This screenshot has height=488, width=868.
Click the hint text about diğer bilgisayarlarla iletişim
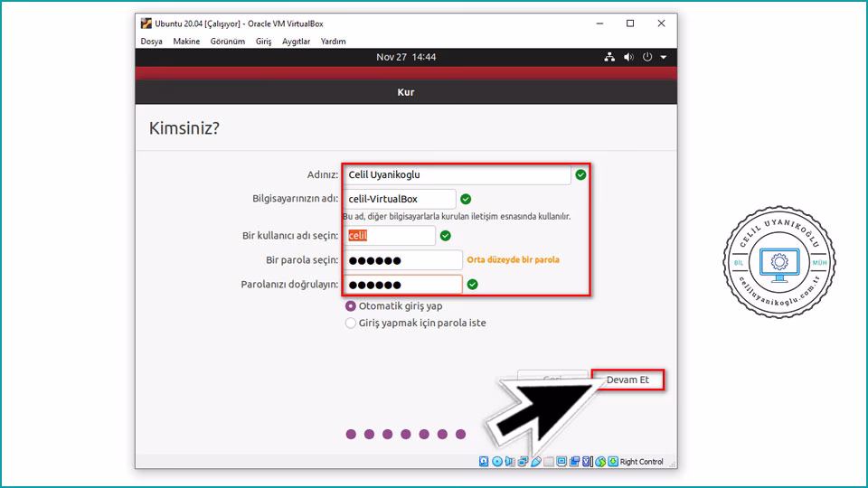coord(457,216)
